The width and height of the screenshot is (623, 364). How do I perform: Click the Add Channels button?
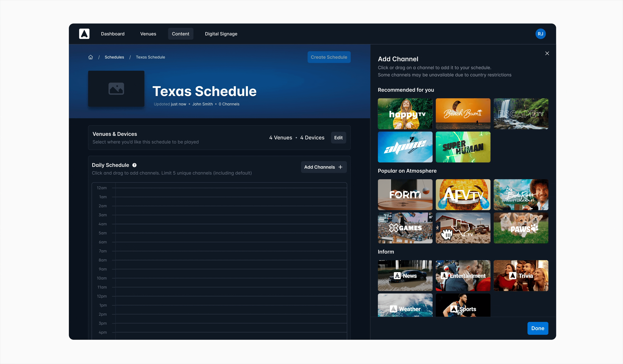[324, 167]
